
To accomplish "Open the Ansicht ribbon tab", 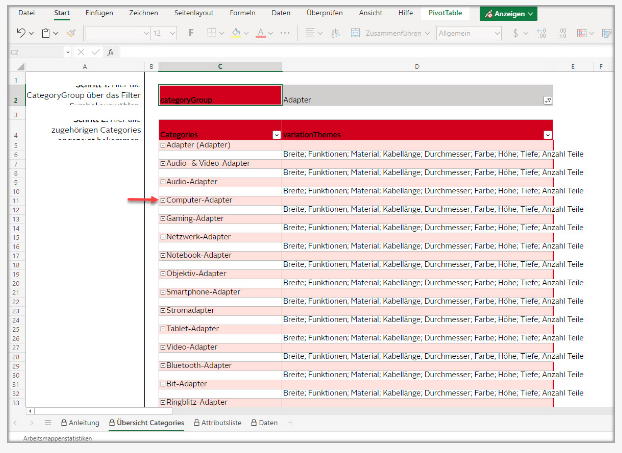I will click(370, 13).
